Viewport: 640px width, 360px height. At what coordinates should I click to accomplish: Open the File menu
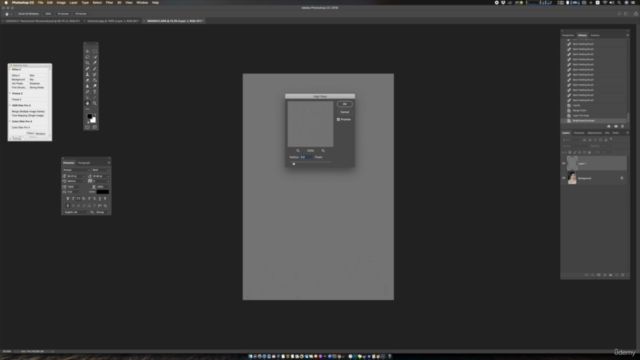coord(40,2)
